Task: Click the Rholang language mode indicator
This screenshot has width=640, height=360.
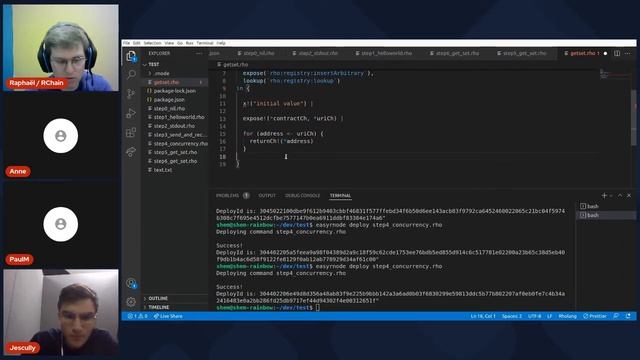Action: (567, 316)
